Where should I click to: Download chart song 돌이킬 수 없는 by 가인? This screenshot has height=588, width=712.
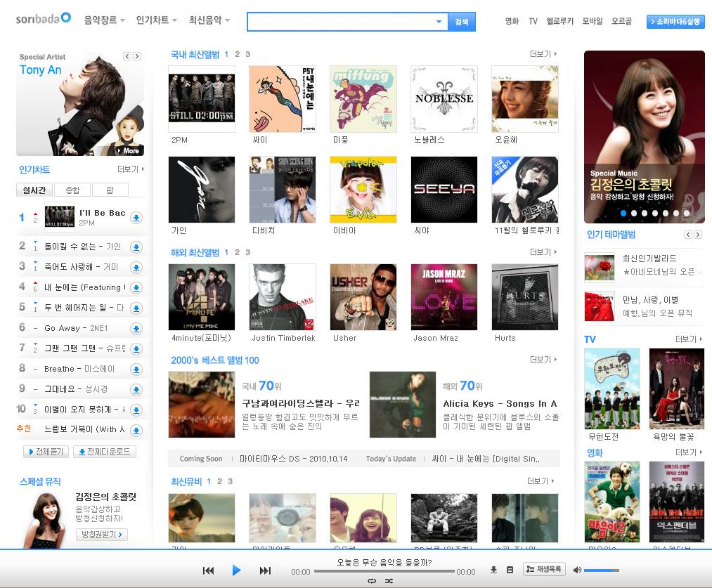click(x=136, y=247)
